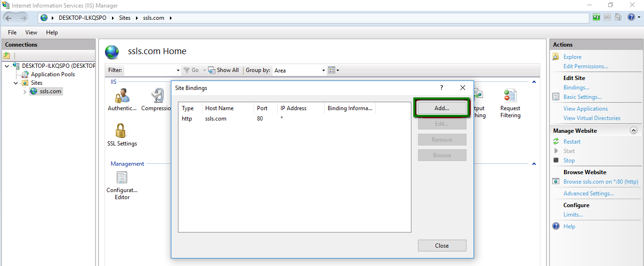Click the Limits... link
Screen dimensions: 644x266
click(x=573, y=215)
